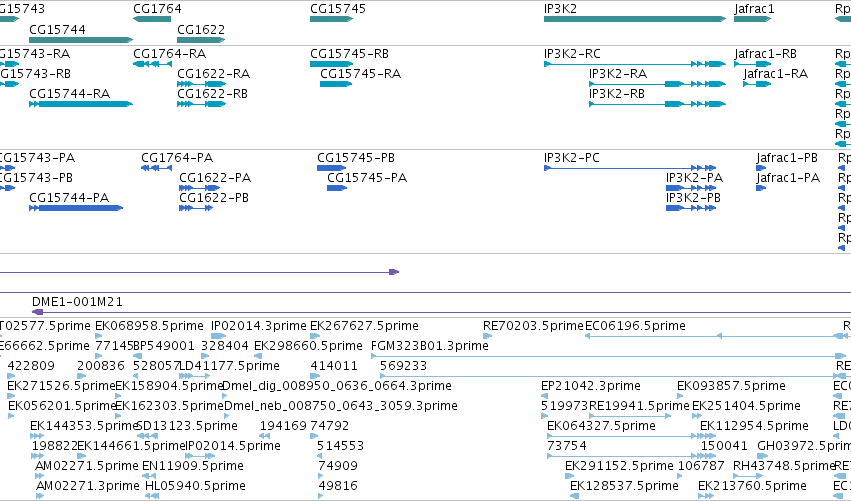Click the CG1622-RA transcript label

click(213, 73)
